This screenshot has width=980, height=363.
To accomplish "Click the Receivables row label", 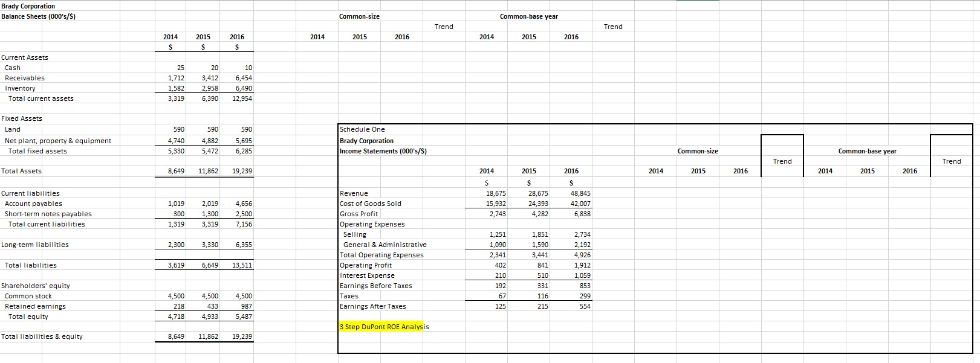I will point(25,78).
